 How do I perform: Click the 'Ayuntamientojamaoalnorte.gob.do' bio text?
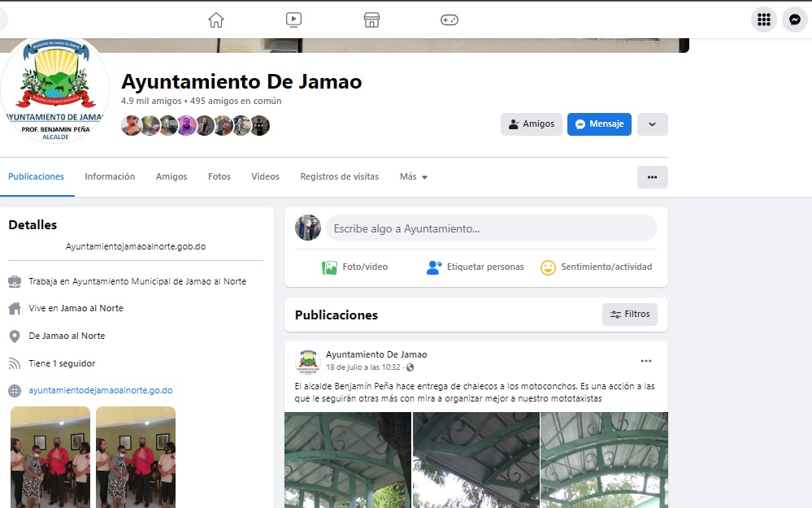click(136, 246)
